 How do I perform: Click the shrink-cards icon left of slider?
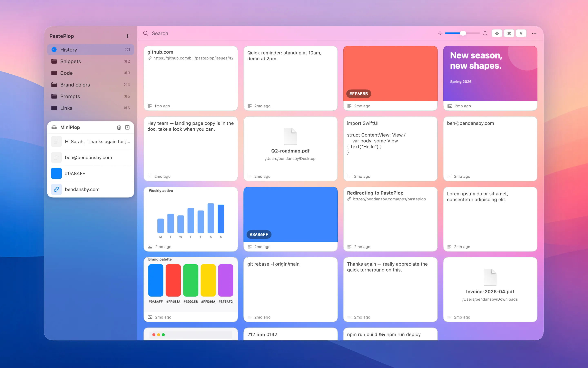point(440,33)
